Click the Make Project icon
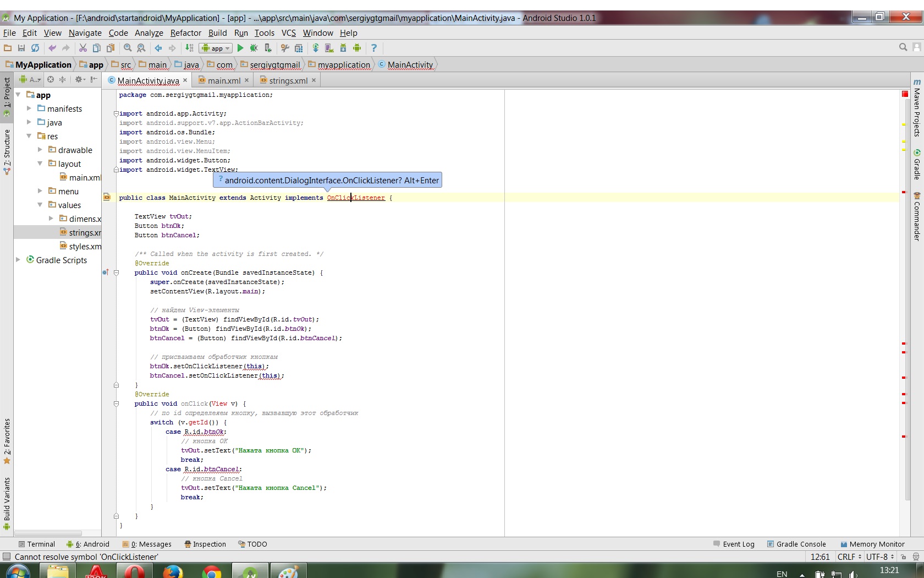 pyautogui.click(x=189, y=48)
